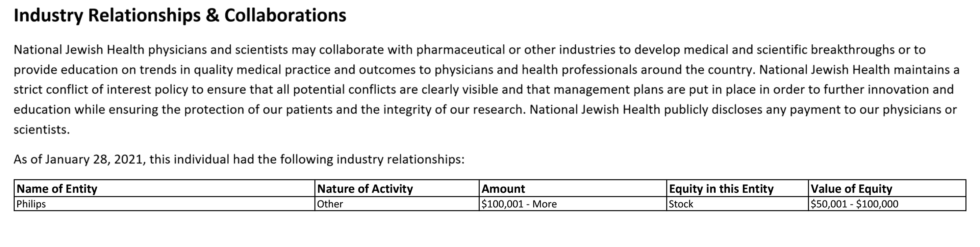Click the phrase management plans in paragraph
Image resolution: width=980 pixels, height=247 pixels.
(x=616, y=90)
